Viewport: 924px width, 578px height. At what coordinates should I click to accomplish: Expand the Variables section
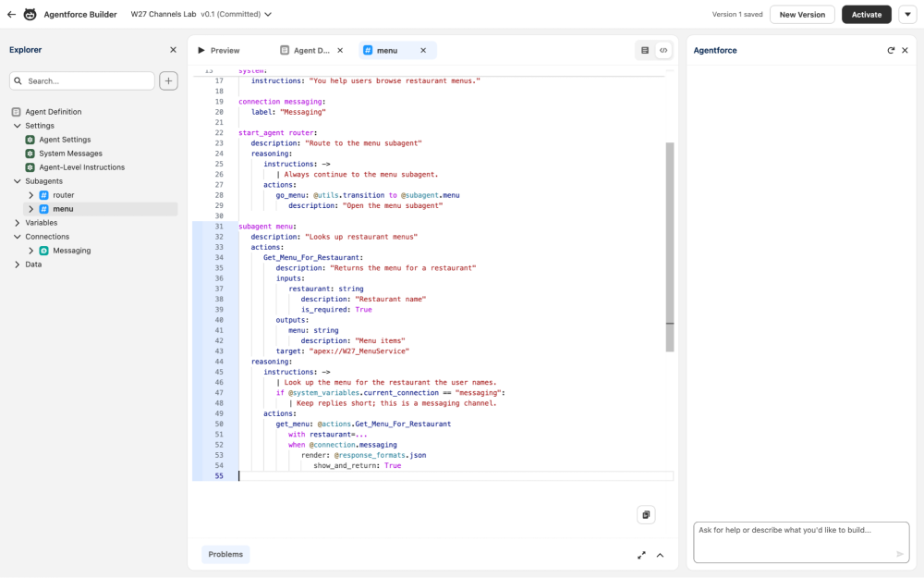(17, 223)
